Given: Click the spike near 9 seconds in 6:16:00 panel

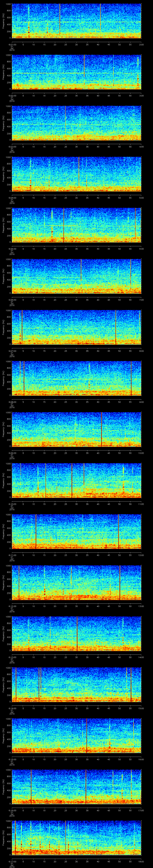Looking at the screenshot, I should coord(31,786).
